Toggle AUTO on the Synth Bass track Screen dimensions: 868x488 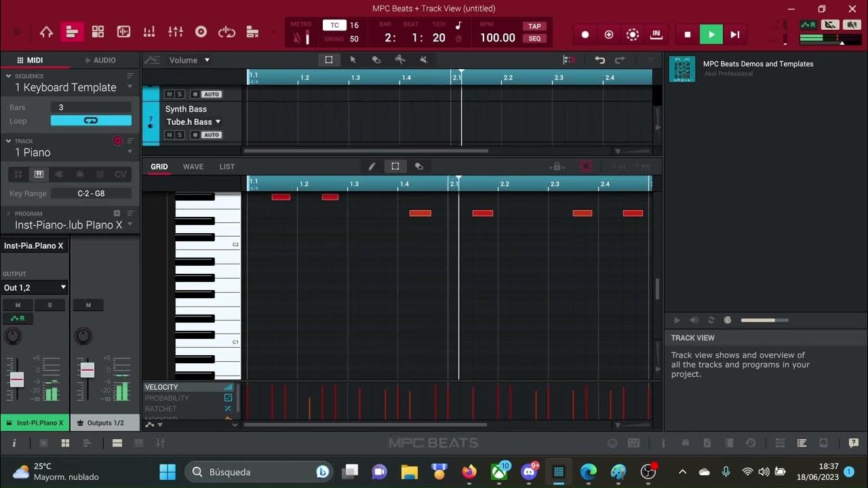(x=212, y=135)
